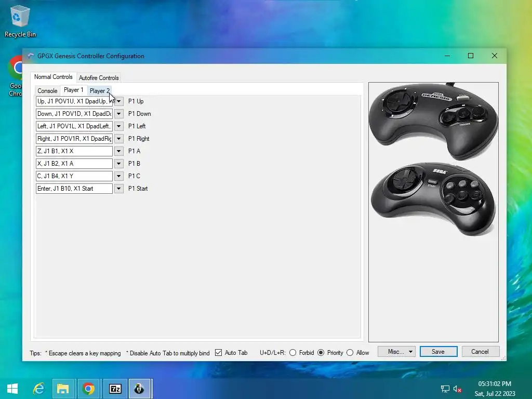
Task: Select the Forbid radio button
Action: [293, 353]
